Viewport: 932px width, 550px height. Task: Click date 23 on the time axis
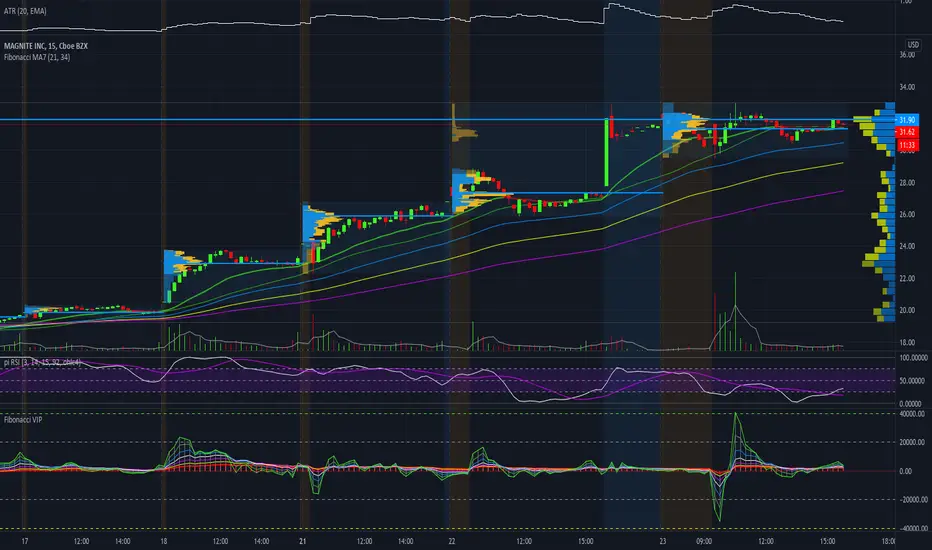(663, 542)
